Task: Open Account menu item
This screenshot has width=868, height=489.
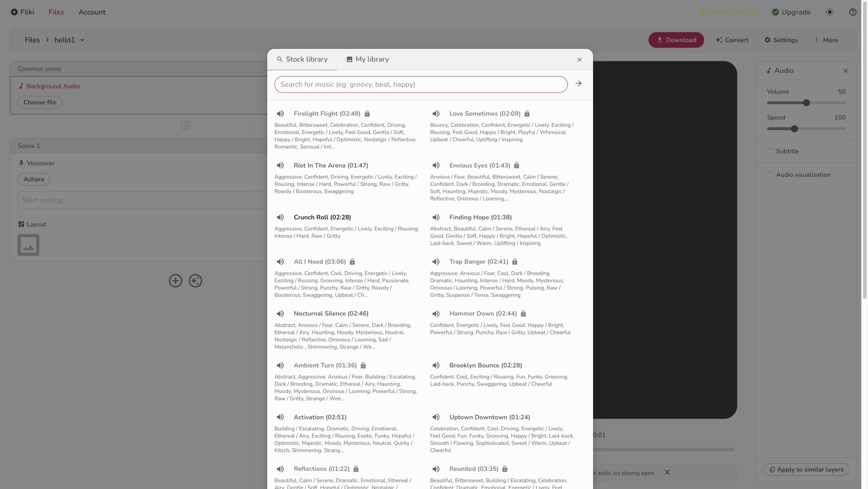Action: [92, 12]
